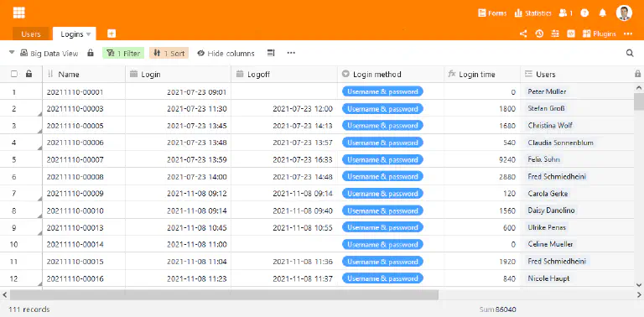Screen dimensions: 644x317
Task: Click the header lock icon near checkbox
Action: [x=29, y=74]
